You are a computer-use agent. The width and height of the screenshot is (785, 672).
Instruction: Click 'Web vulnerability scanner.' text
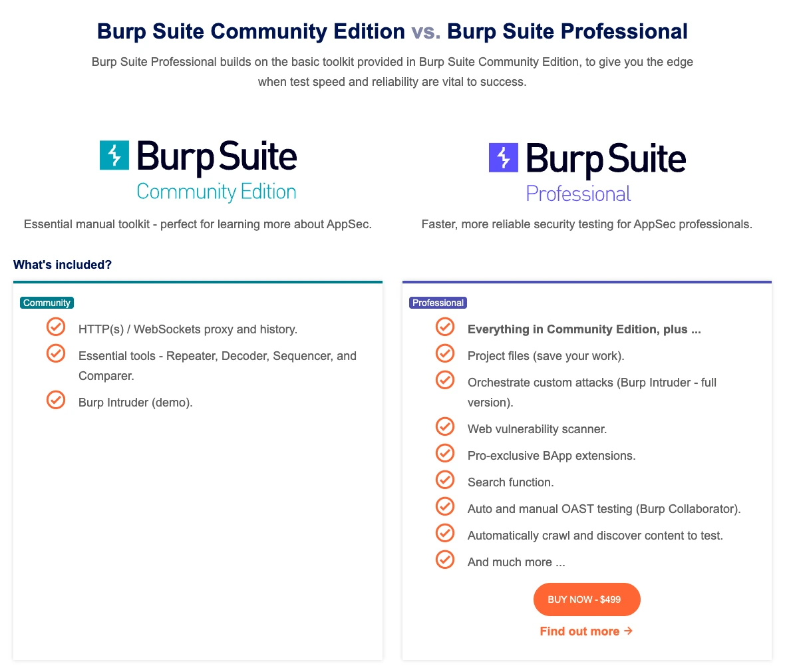point(537,429)
